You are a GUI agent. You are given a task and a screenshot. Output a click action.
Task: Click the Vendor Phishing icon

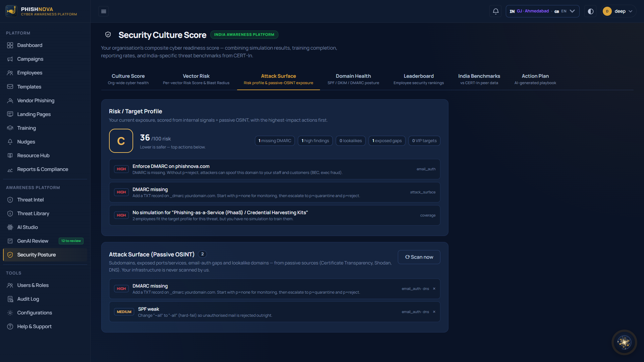10,101
